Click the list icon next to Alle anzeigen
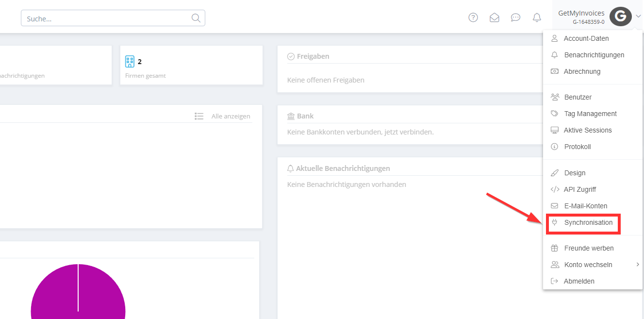The width and height of the screenshot is (644, 319). (199, 116)
